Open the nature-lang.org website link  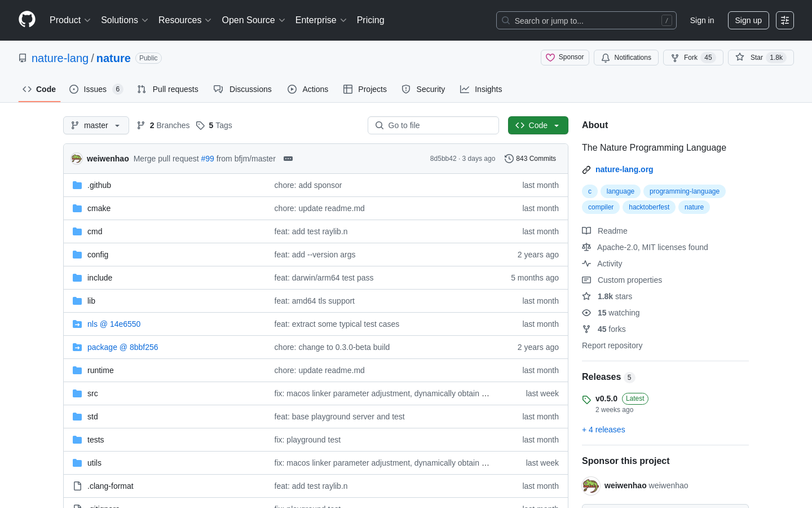coord(624,169)
